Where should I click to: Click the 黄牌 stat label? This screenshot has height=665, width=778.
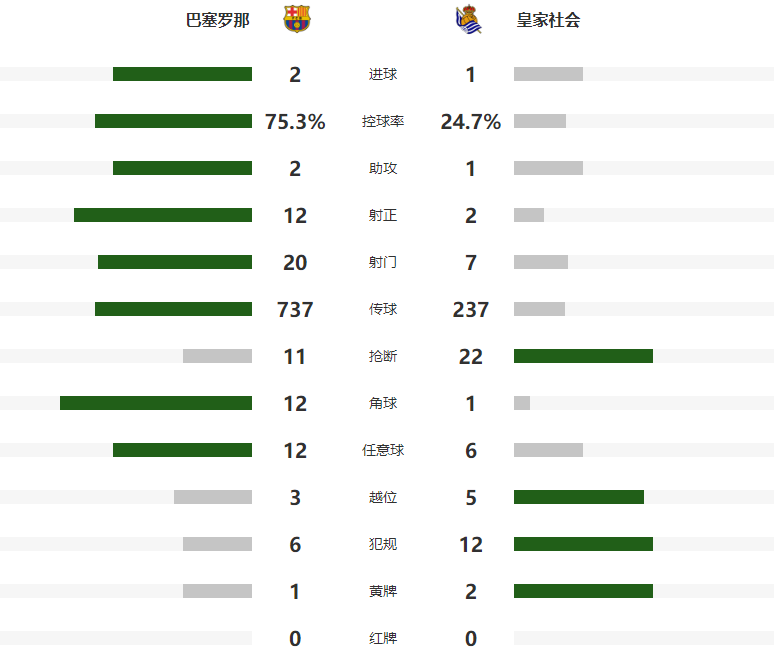pyautogui.click(x=383, y=591)
